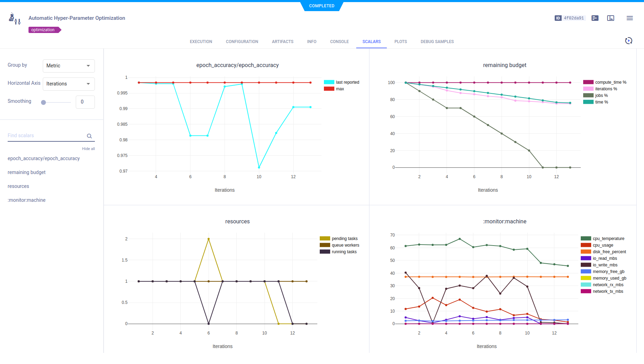Toggle the disk_free_percent legend series
Screen dimensions: 644x364
[x=603, y=252]
